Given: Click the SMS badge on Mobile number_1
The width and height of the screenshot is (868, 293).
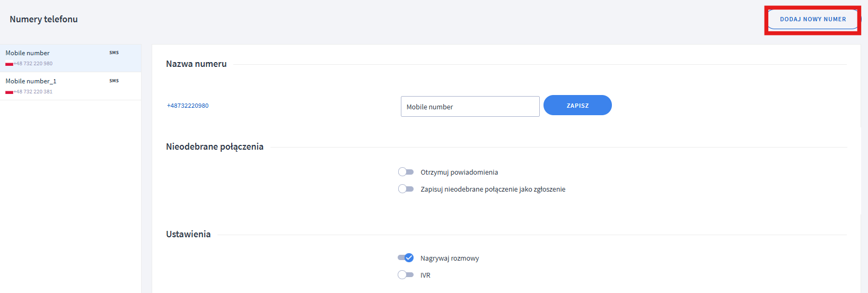Looking at the screenshot, I should [x=114, y=81].
